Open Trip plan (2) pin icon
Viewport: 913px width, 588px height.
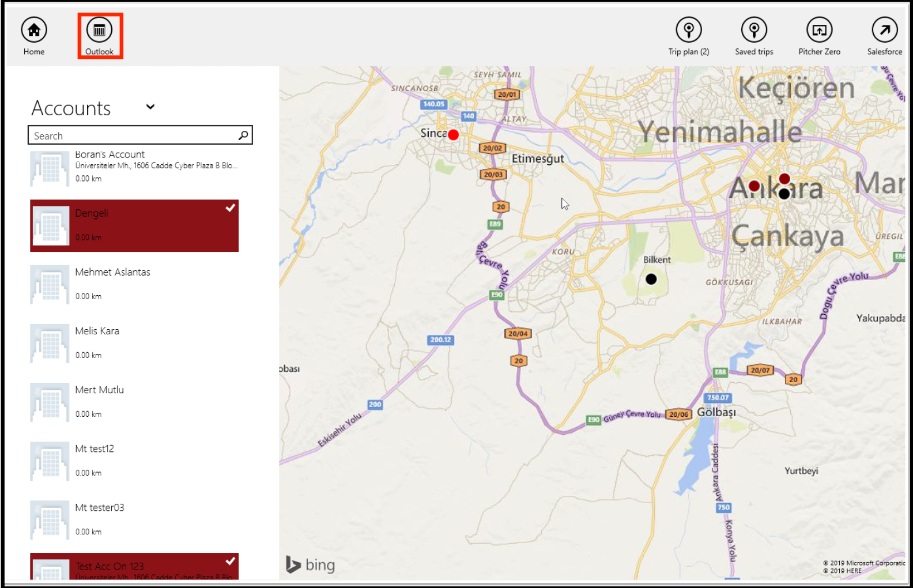tap(688, 30)
